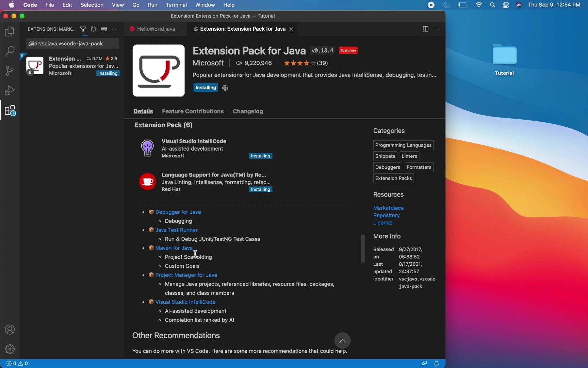This screenshot has width=588, height=368.
Task: Filter the extensions list
Action: coord(83,29)
